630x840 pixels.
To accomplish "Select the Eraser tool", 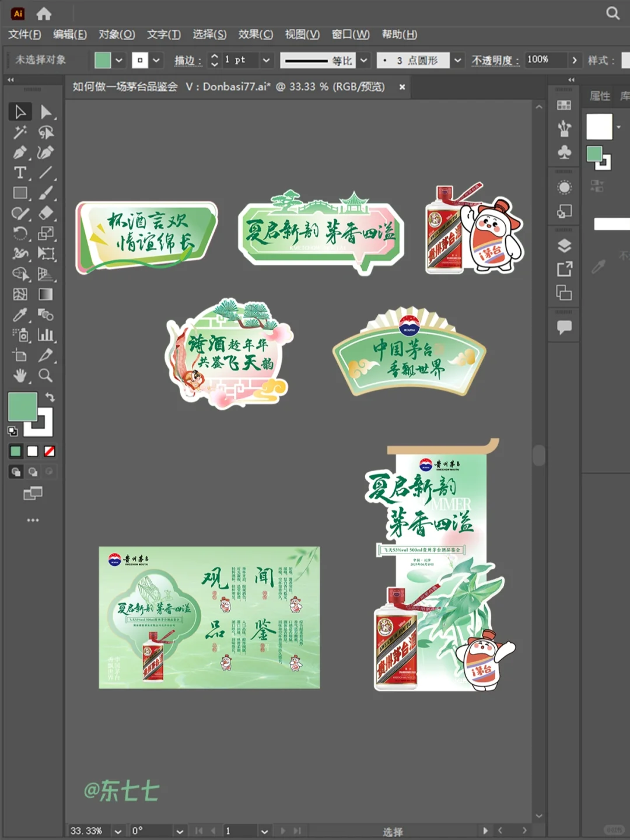I will click(45, 213).
